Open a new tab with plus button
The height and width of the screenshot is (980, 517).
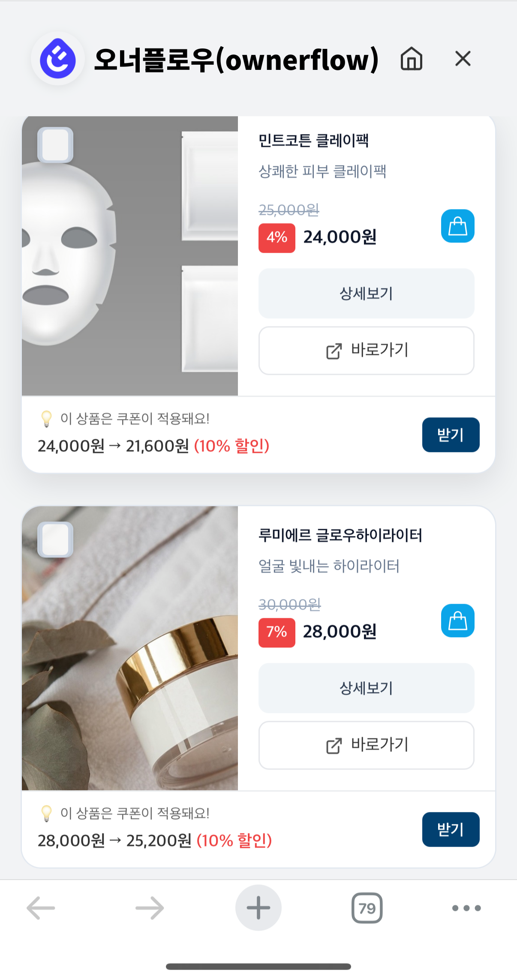(x=258, y=908)
